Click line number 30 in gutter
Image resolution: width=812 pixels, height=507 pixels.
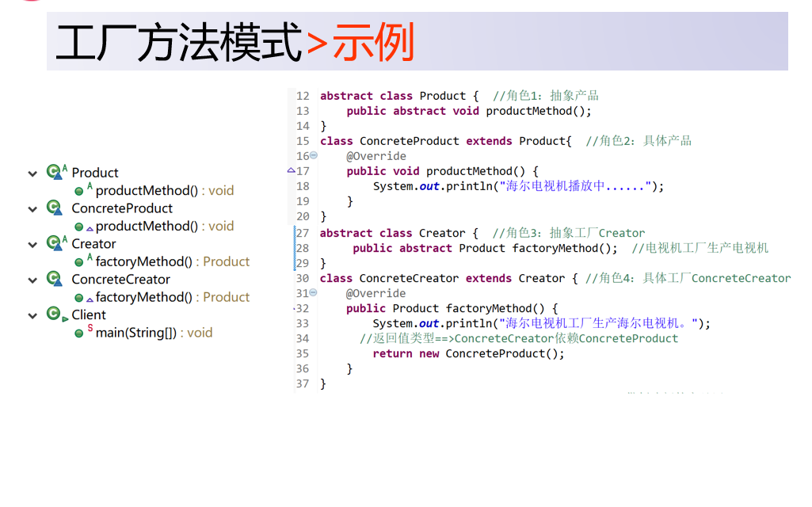303,278
